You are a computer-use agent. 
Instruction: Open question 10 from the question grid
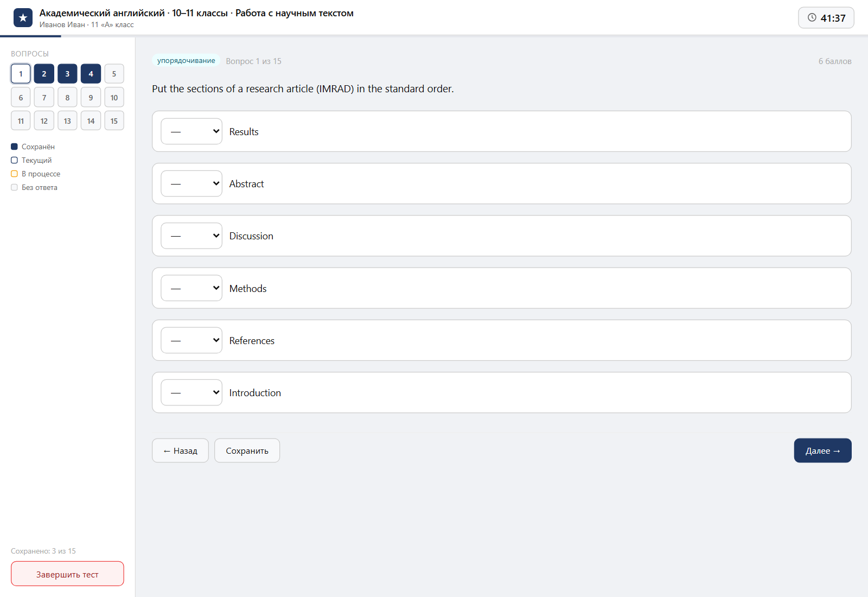click(x=114, y=98)
